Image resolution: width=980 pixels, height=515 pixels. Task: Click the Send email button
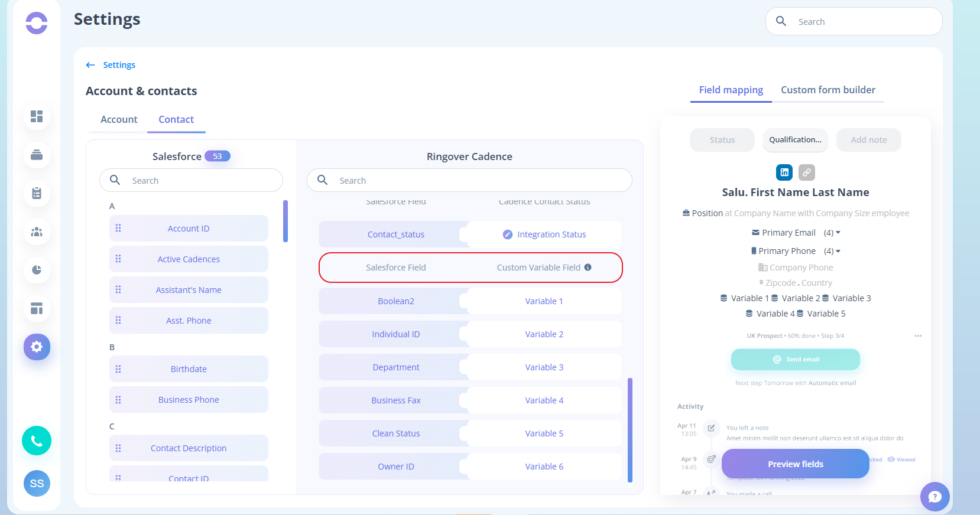(x=796, y=359)
